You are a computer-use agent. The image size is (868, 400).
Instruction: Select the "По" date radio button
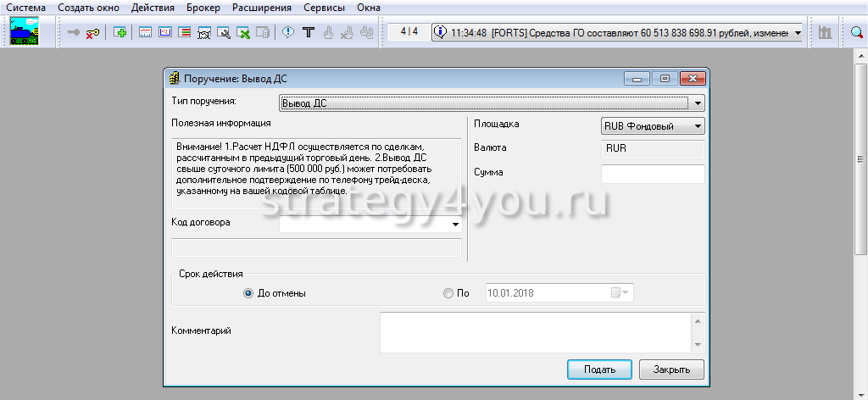(448, 293)
